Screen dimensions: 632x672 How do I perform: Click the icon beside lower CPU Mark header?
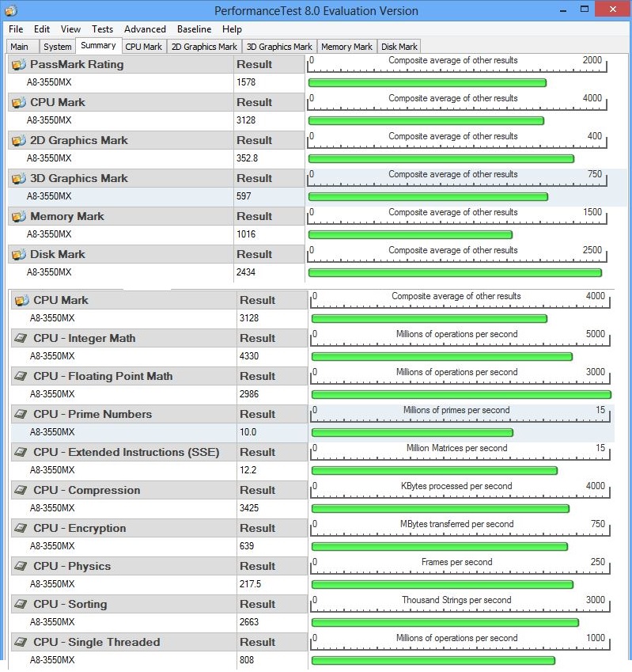22,301
